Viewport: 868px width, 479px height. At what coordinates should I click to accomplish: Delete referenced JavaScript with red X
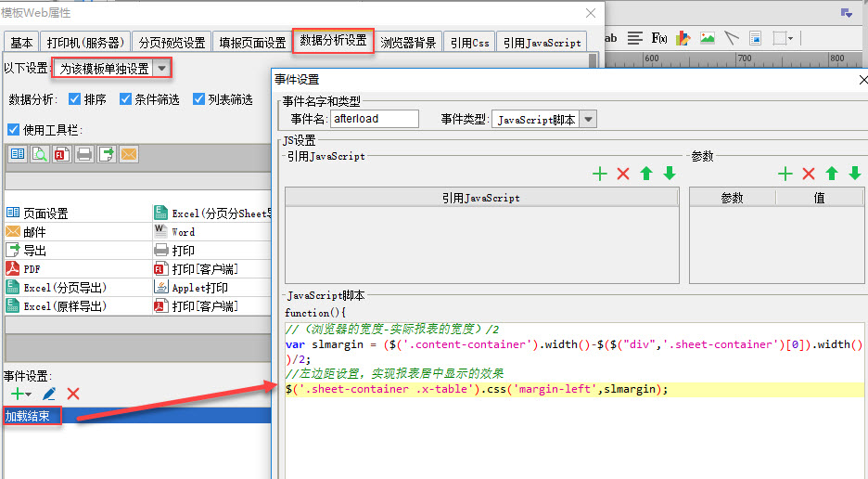pyautogui.click(x=623, y=174)
